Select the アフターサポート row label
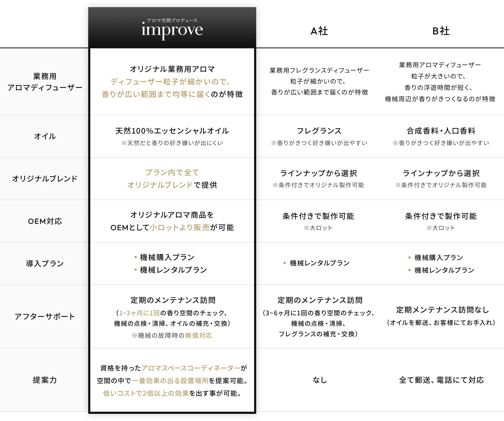 pos(44,316)
